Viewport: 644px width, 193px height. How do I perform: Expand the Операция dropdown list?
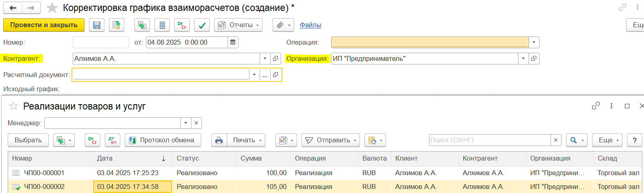(533, 42)
